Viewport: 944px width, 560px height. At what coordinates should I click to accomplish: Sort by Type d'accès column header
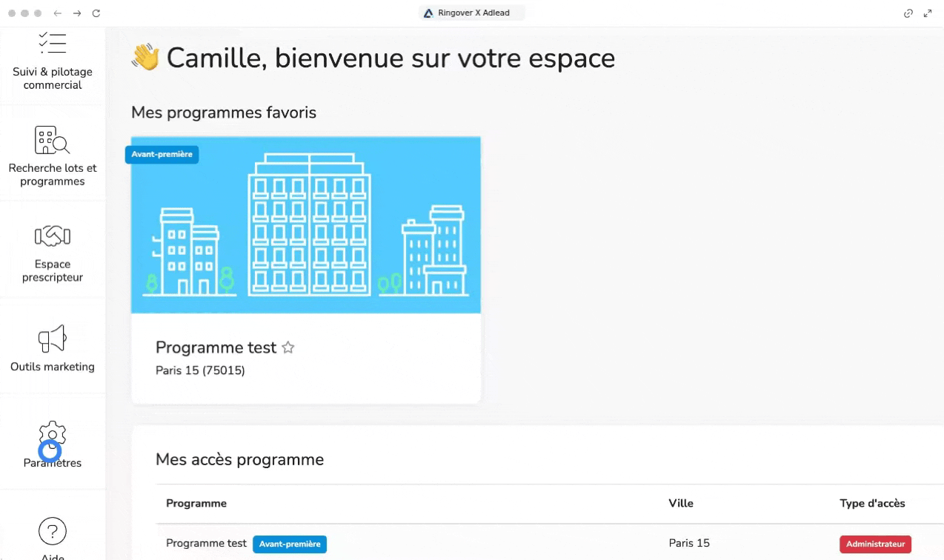click(872, 504)
